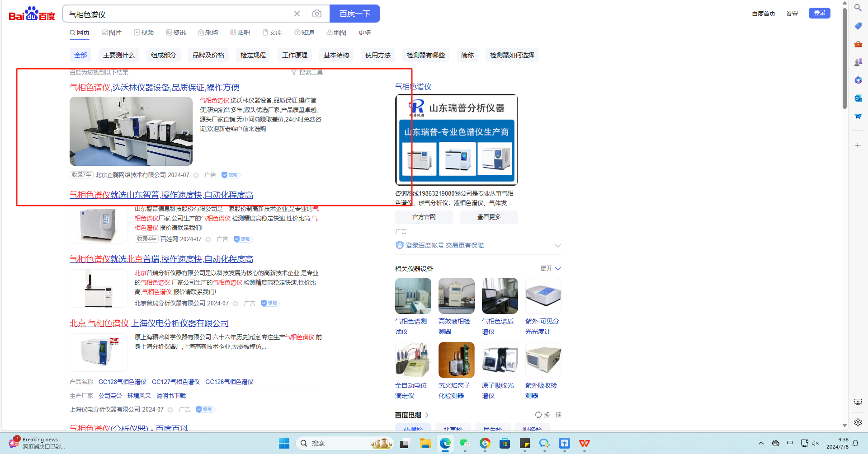Select the 简称 filter chip

[467, 55]
